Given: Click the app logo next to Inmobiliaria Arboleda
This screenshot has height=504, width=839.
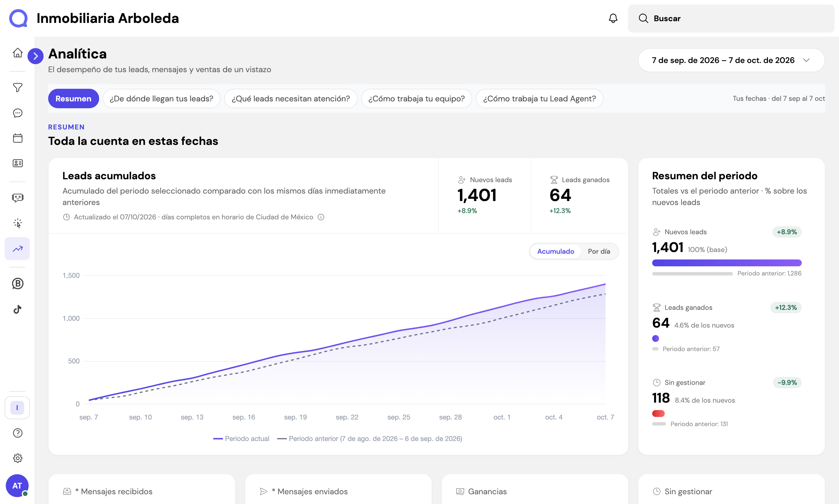Looking at the screenshot, I should (x=18, y=18).
